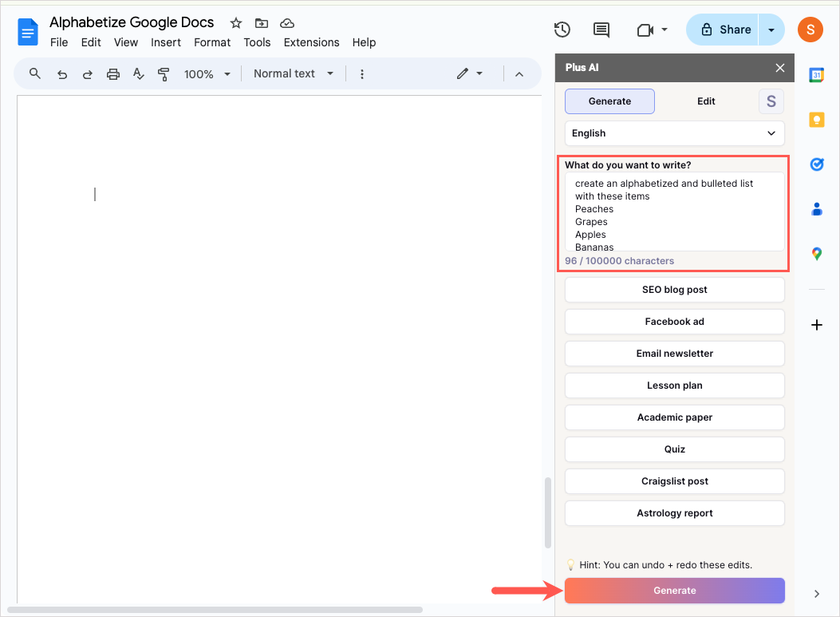The width and height of the screenshot is (840, 617).
Task: Expand the zoom 100% dropdown
Action: point(207,74)
